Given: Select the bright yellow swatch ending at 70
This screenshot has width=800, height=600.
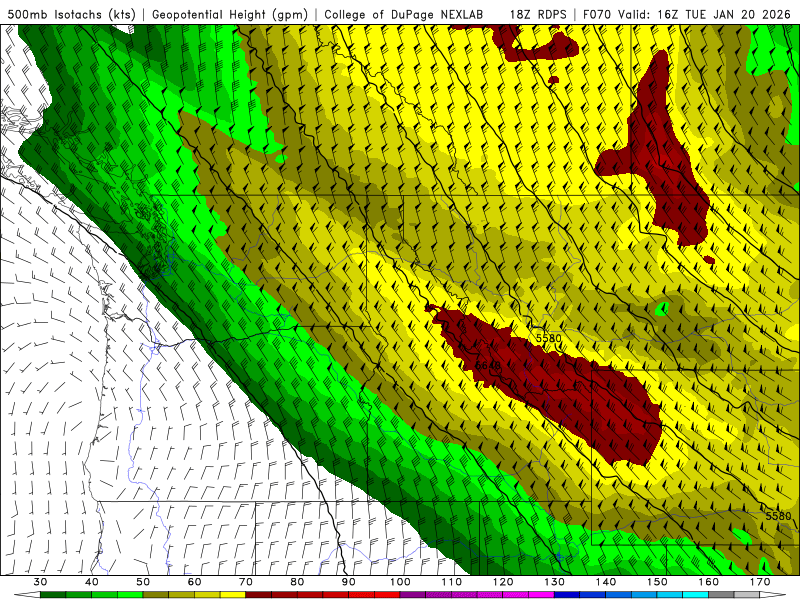Looking at the screenshot, I should [233, 594].
